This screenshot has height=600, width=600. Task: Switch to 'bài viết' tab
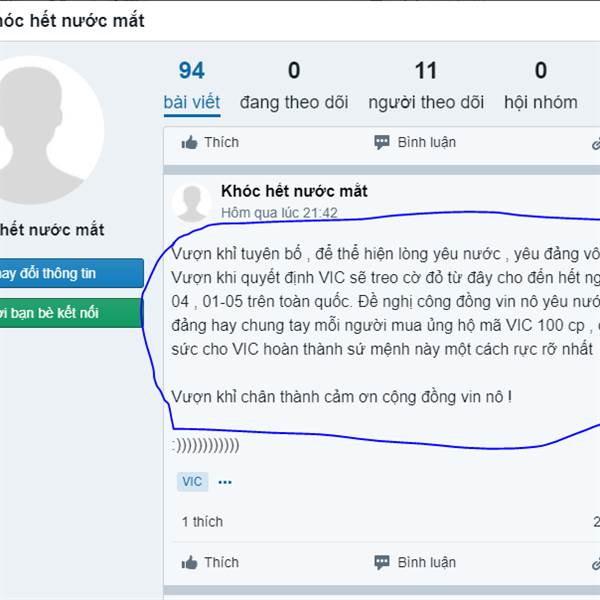pyautogui.click(x=192, y=86)
